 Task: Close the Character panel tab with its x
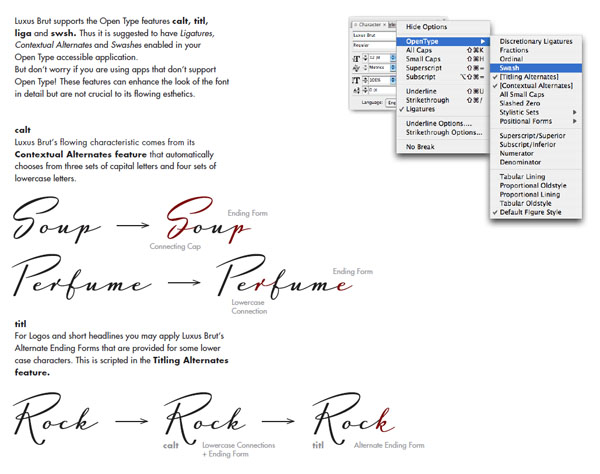tap(385, 24)
